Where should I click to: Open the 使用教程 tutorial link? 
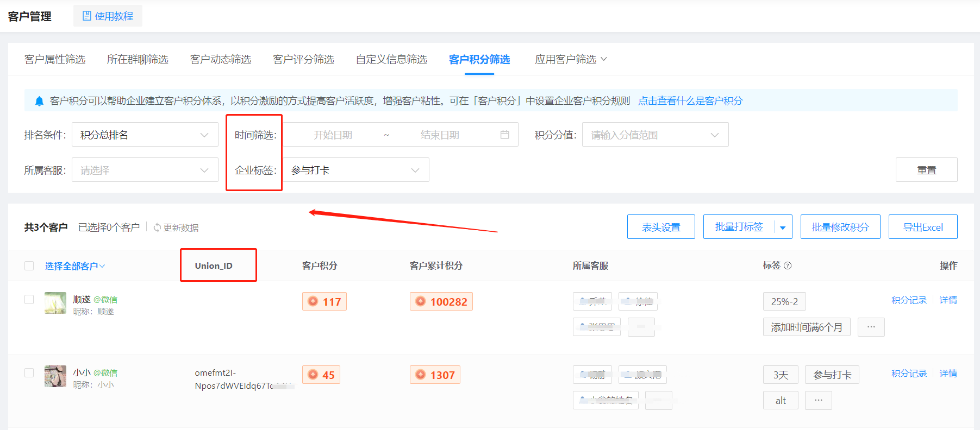(108, 16)
